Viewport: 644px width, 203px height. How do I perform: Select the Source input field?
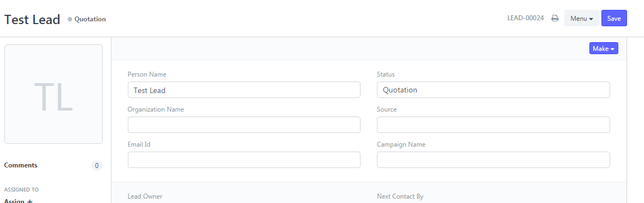pyautogui.click(x=493, y=125)
